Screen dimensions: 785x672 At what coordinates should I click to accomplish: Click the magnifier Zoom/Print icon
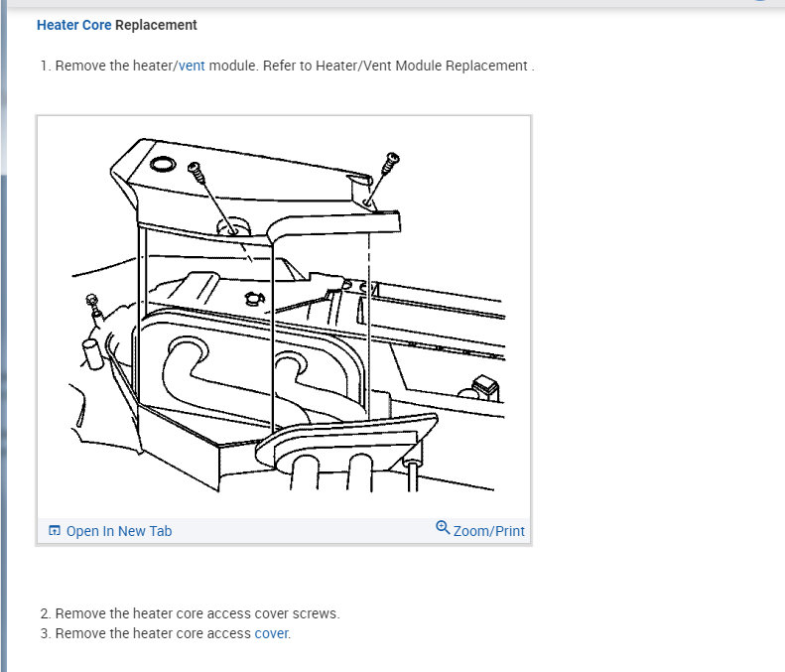(443, 528)
